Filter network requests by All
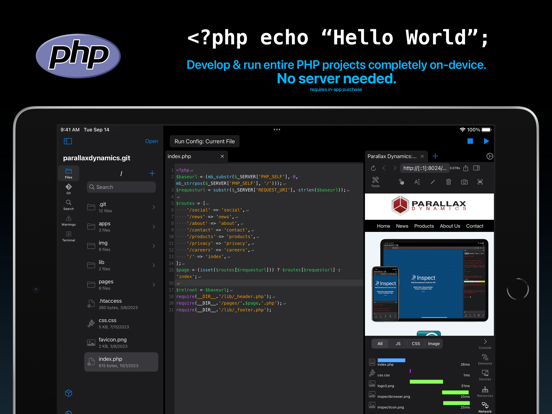 pyautogui.click(x=380, y=344)
